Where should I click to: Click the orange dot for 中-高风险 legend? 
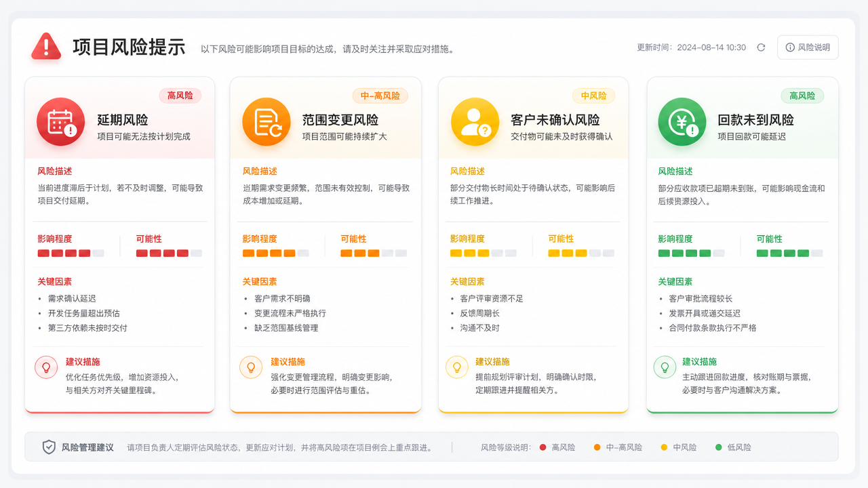(597, 447)
